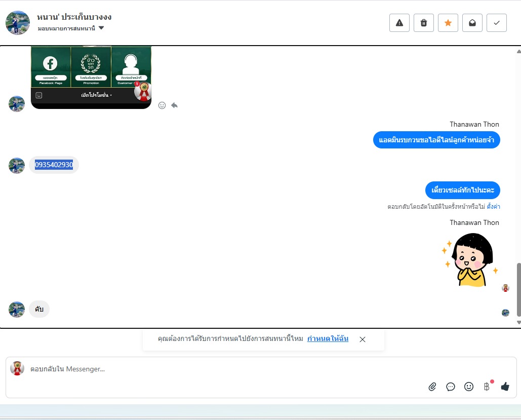Mark as unread with envelope icon
This screenshot has height=420, width=521.
[472, 23]
